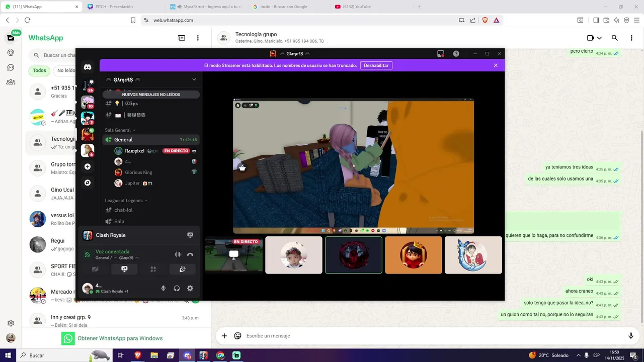Open Discord soundboard button
Image resolution: width=644 pixels, height=362 pixels.
183,269
